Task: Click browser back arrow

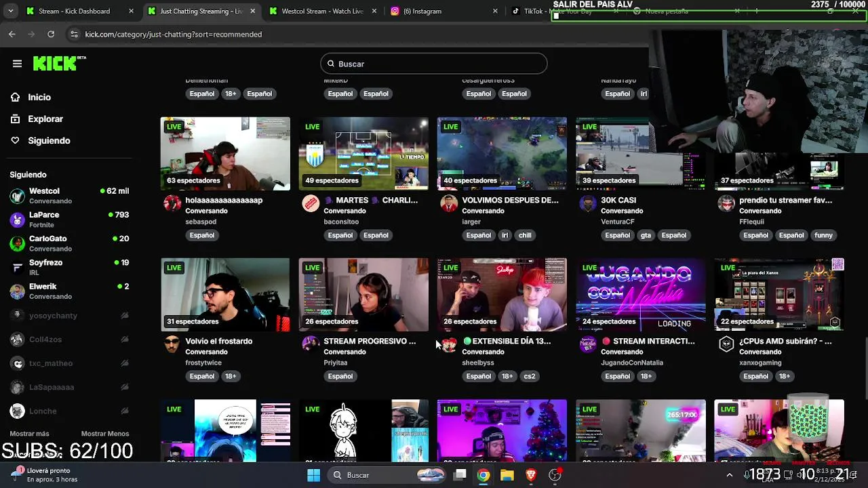Action: tap(12, 34)
